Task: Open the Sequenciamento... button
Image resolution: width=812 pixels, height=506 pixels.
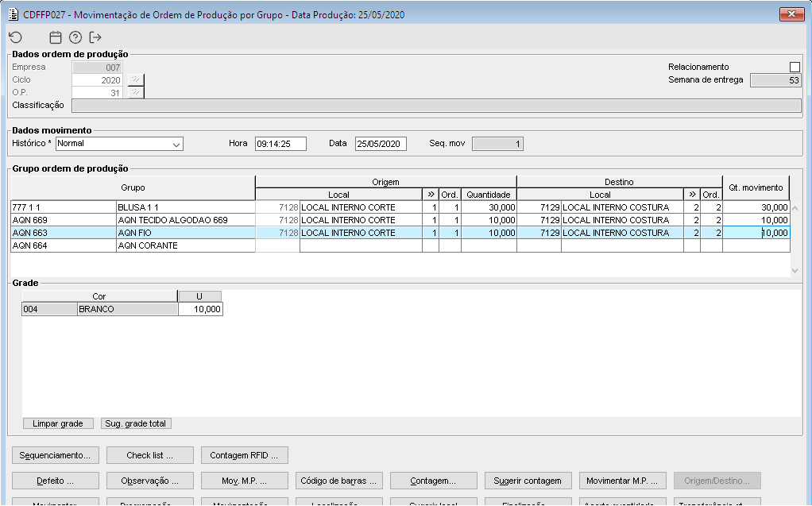Action: (x=56, y=456)
